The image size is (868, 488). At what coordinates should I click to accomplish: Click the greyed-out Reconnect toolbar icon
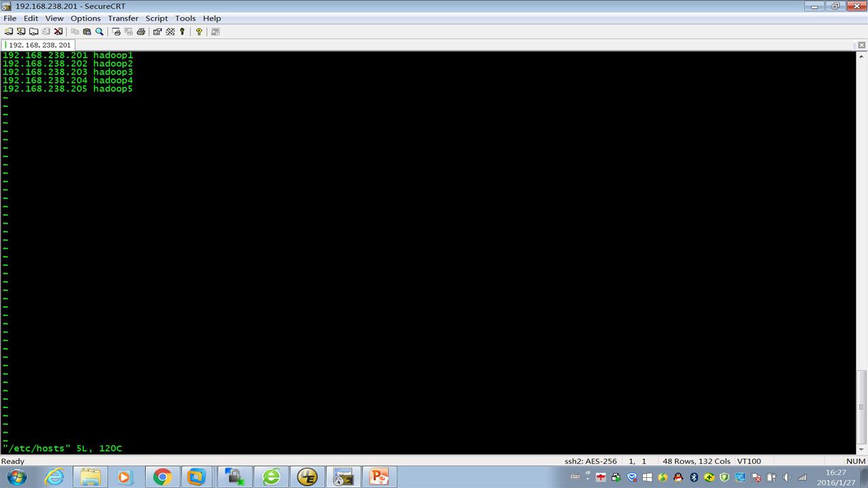[45, 31]
